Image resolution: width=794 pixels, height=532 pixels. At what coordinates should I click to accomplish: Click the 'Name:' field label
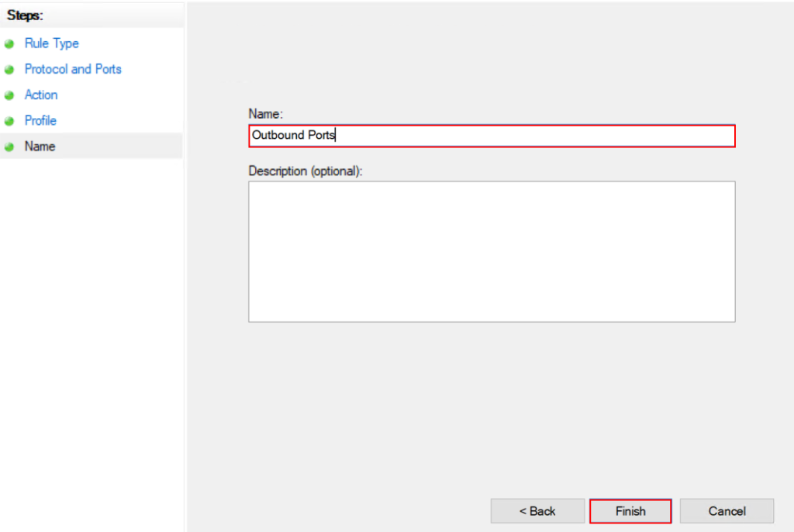(265, 114)
